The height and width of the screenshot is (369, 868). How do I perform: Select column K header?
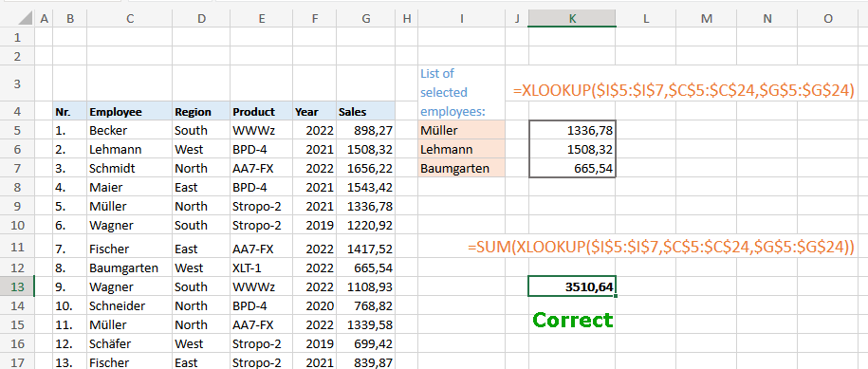[x=572, y=18]
